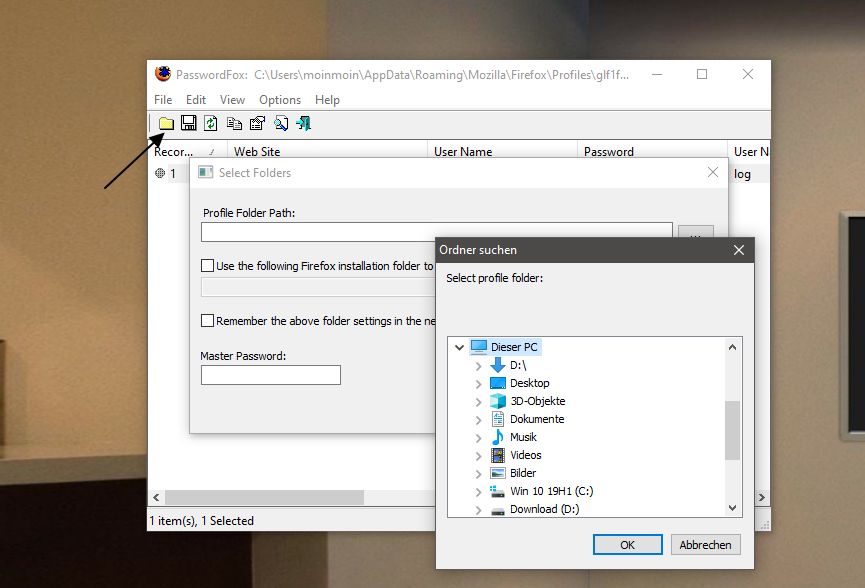Expand the Videos tree node

pyautogui.click(x=479, y=456)
